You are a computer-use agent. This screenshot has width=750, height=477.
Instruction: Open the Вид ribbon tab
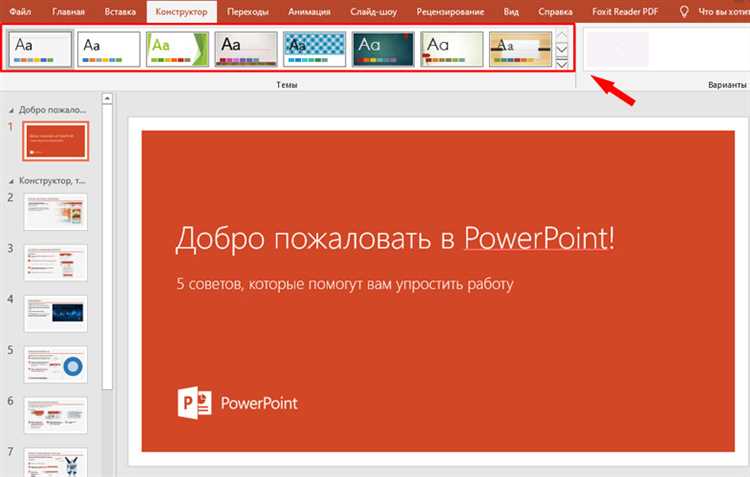[511, 11]
